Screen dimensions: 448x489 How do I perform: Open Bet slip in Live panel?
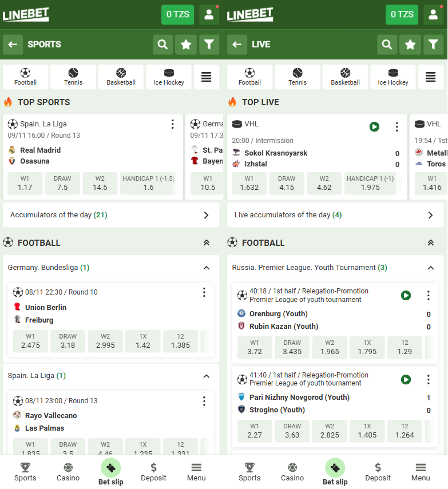point(335,472)
